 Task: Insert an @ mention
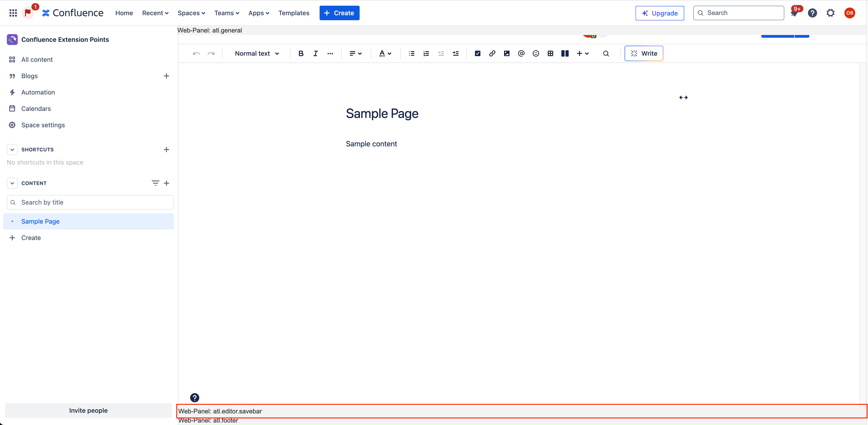[521, 54]
